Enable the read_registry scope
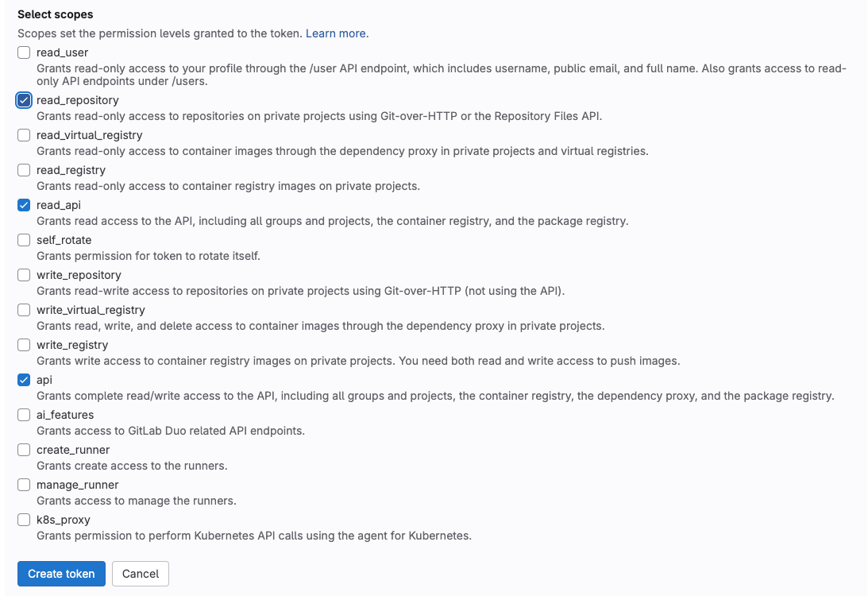The image size is (868, 596). (24, 170)
